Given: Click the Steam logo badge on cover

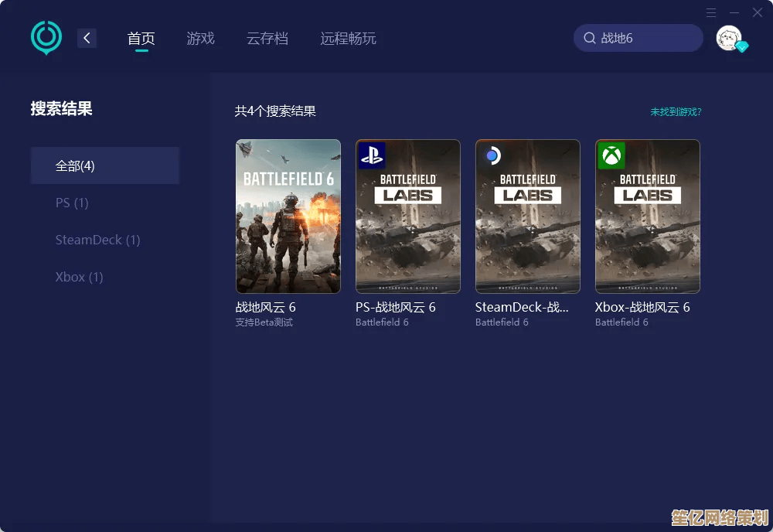Looking at the screenshot, I should pos(492,155).
